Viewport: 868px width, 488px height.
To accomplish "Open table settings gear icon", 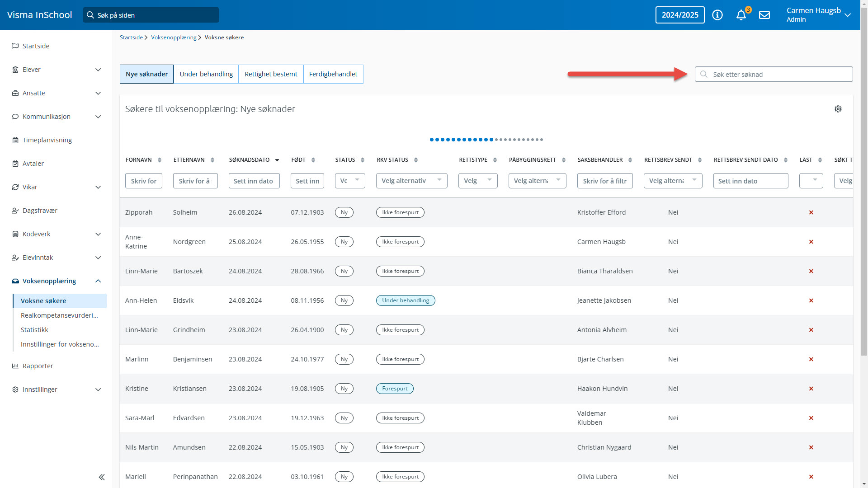I will pos(838,109).
